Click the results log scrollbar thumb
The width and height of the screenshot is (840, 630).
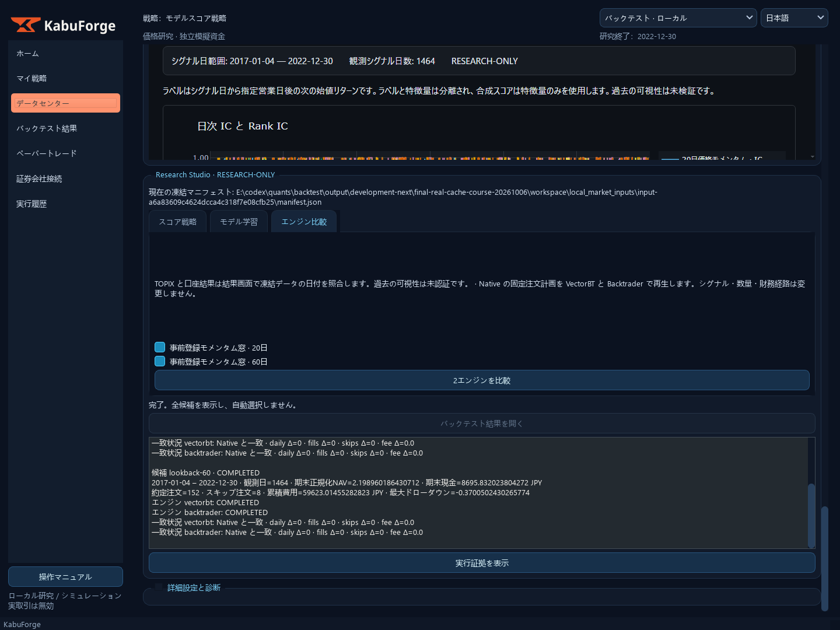pyautogui.click(x=811, y=516)
